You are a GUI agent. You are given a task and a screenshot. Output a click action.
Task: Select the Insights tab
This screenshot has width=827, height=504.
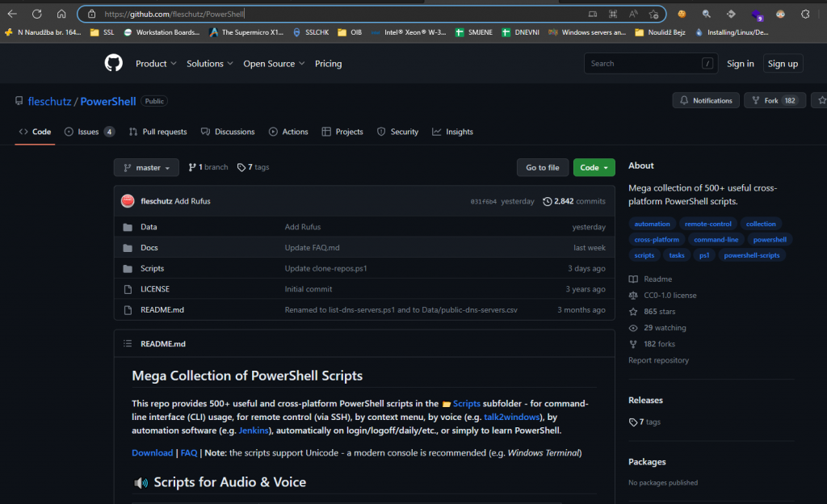tap(453, 132)
